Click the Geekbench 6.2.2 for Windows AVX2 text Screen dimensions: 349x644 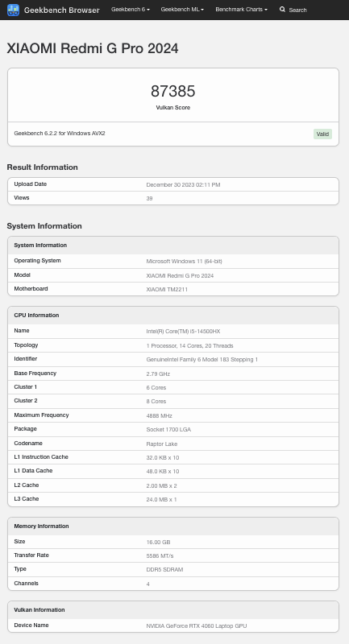(60, 134)
